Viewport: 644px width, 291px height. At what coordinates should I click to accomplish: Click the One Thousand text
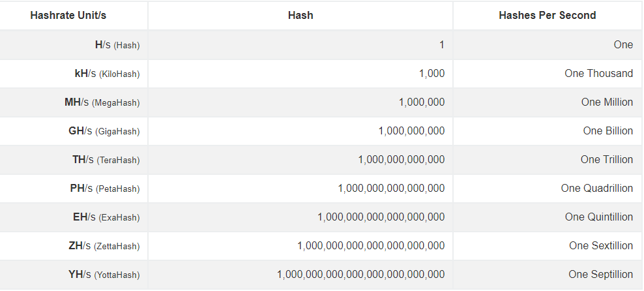[599, 73]
